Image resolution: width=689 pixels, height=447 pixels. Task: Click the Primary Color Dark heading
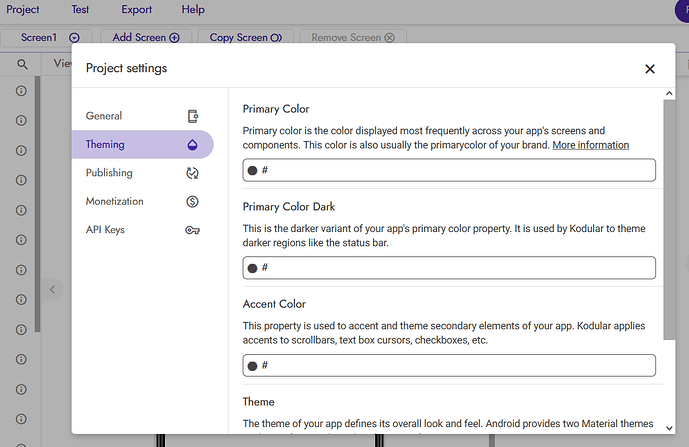tap(289, 207)
